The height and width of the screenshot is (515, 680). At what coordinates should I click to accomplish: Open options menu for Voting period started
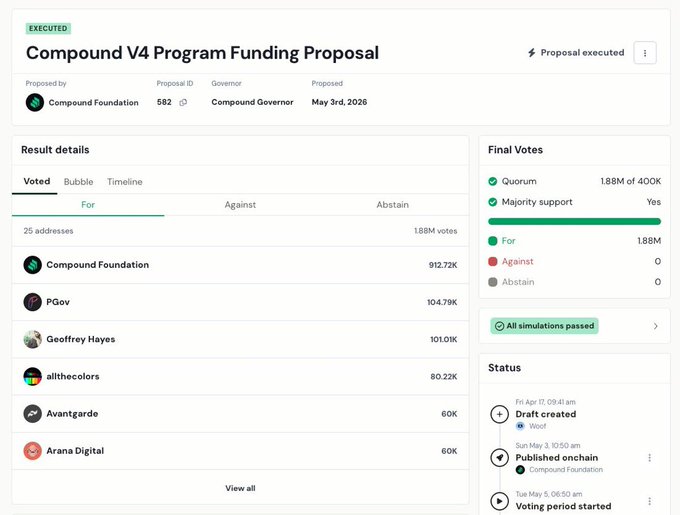(x=650, y=501)
